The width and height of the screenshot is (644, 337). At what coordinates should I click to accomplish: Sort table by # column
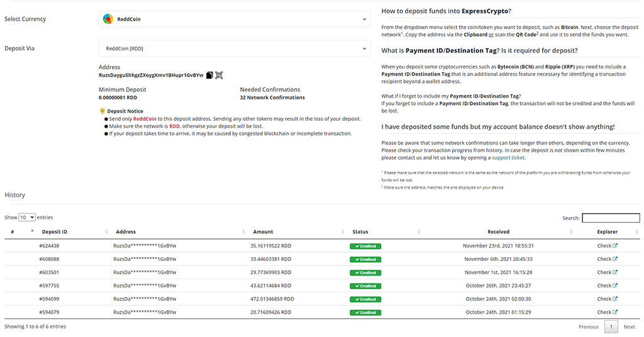tap(21, 232)
